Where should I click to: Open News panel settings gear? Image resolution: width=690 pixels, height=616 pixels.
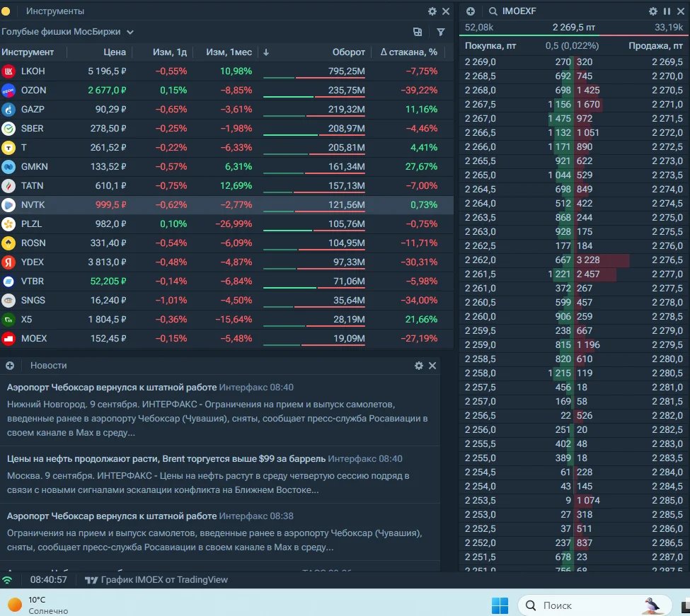coord(418,366)
